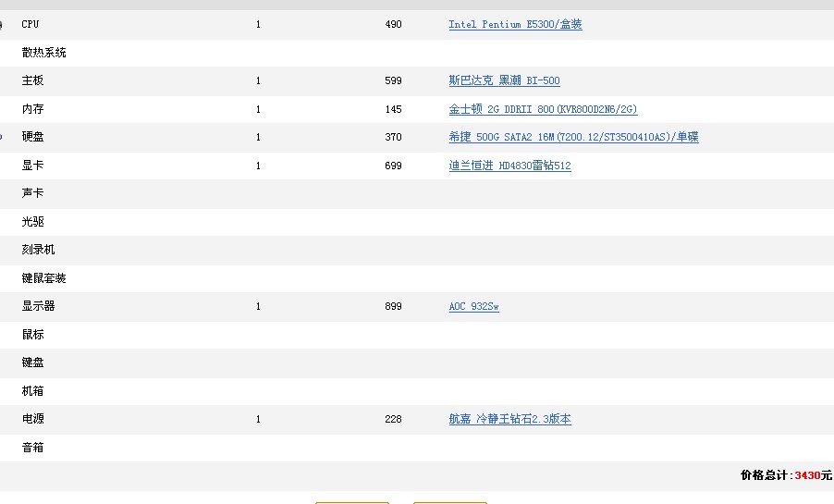Click the 内存 row label
The width and height of the screenshot is (834, 504).
click(x=32, y=109)
